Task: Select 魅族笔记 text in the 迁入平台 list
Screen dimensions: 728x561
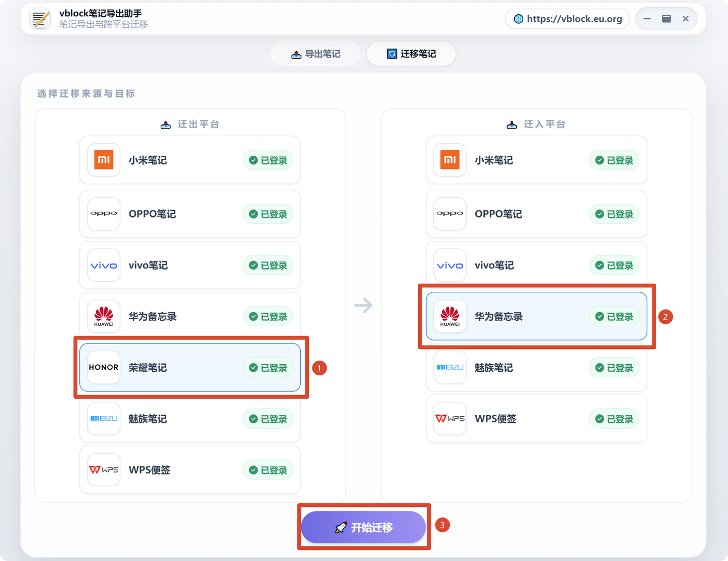Action: click(494, 368)
